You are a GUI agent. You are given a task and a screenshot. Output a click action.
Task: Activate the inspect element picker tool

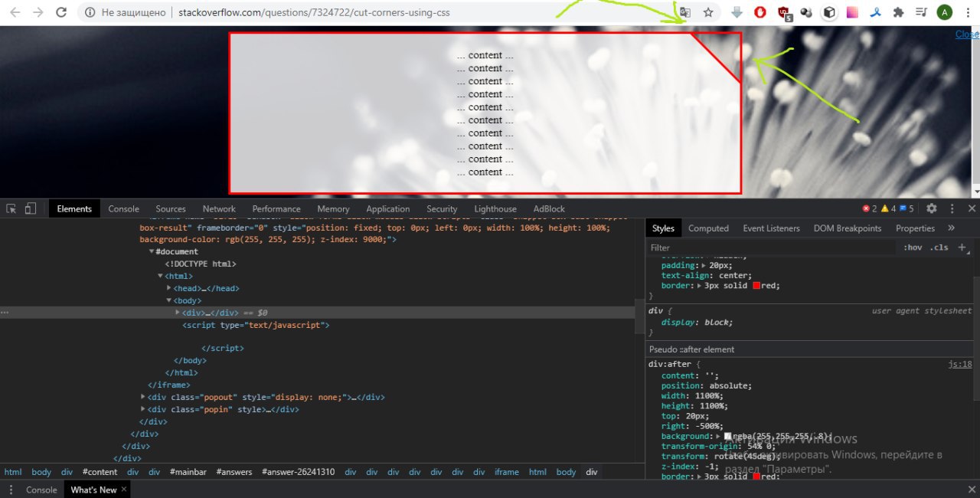coord(11,208)
